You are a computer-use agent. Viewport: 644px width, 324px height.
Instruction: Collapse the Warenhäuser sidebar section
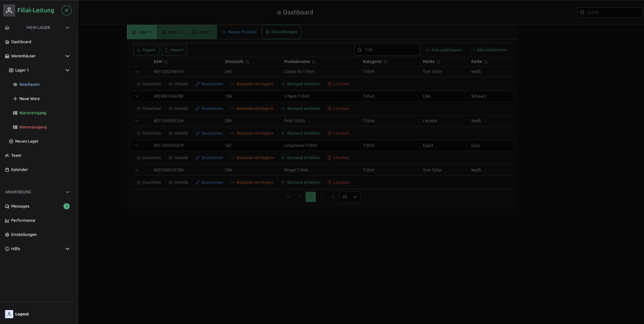(67, 56)
